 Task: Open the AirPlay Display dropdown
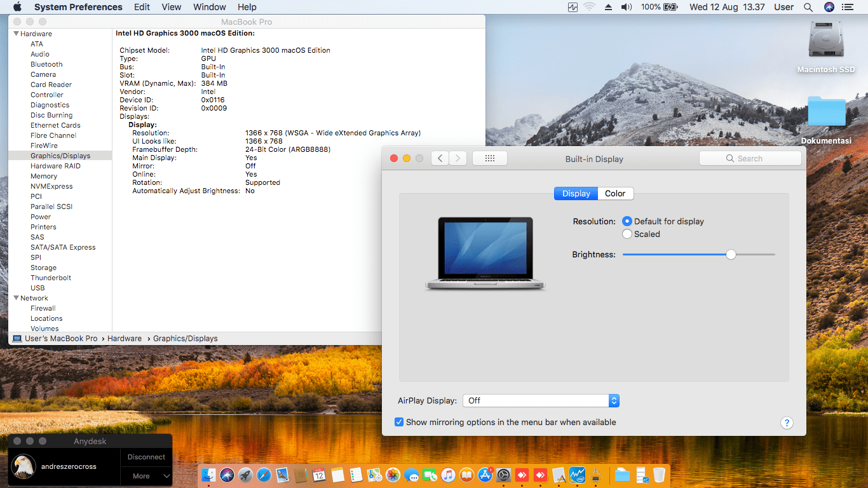[541, 400]
